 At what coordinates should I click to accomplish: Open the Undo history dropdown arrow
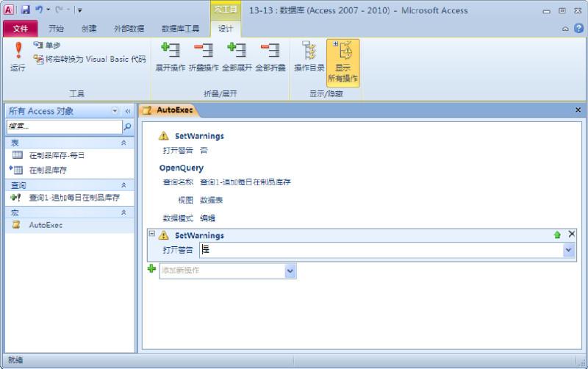(x=49, y=10)
